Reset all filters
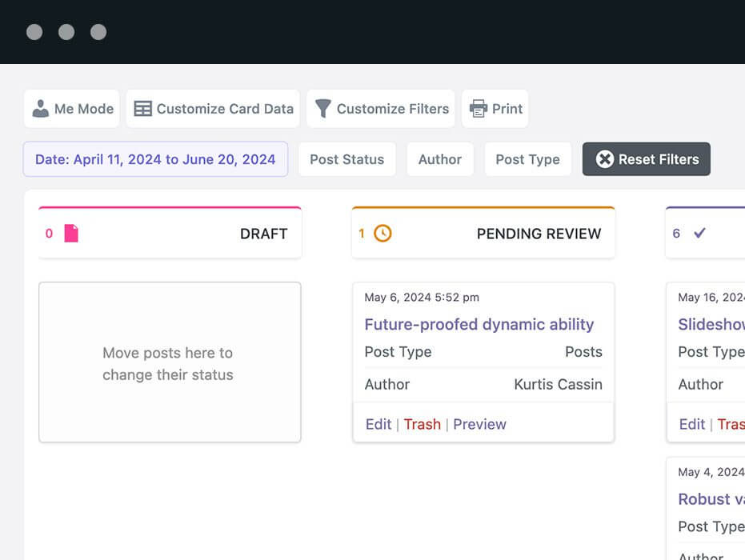745x560 pixels. [647, 159]
